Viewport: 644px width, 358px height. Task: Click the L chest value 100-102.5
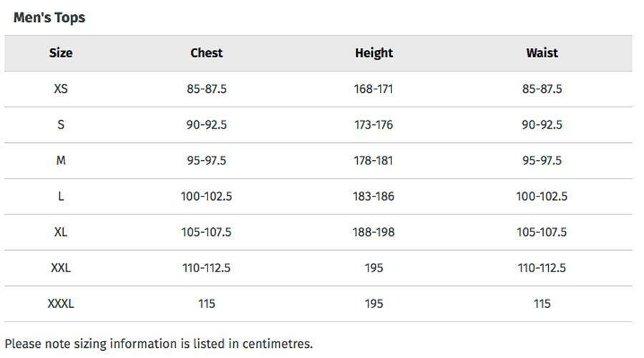206,197
